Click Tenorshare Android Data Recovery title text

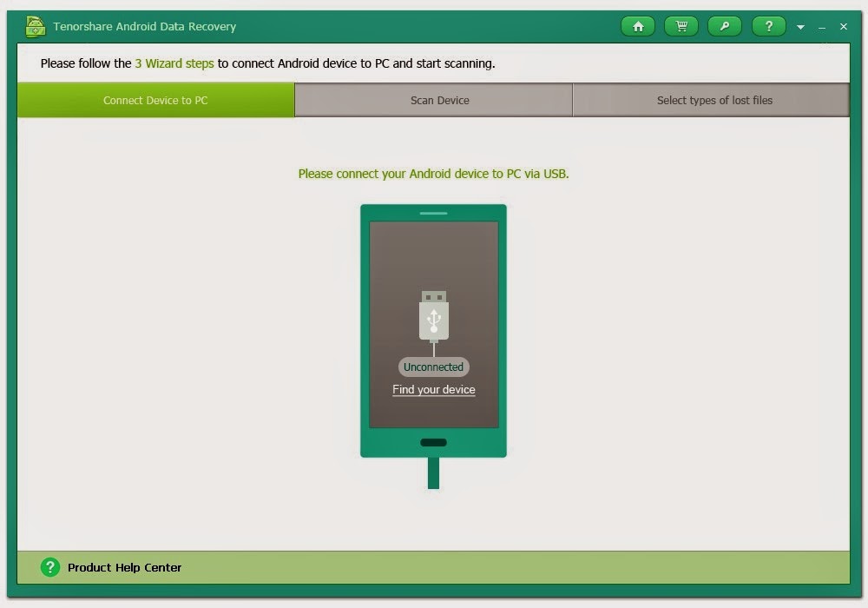pyautogui.click(x=144, y=27)
